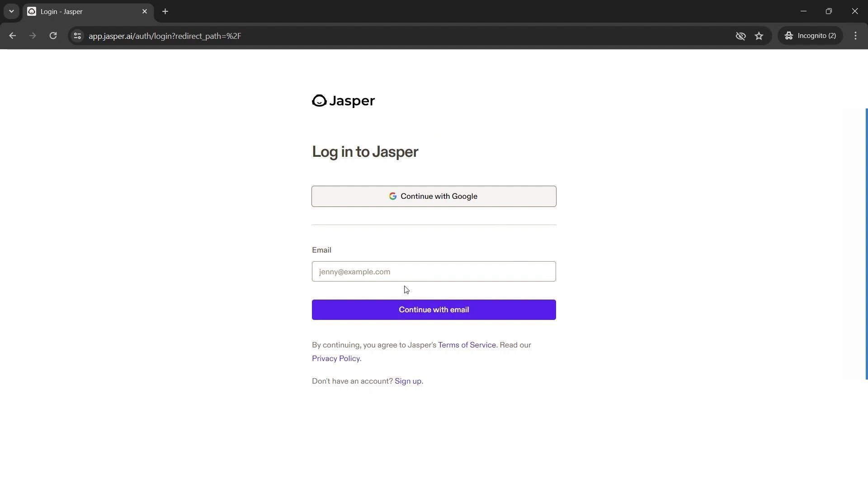868x488 pixels.
Task: Focus the Email input field
Action: (x=434, y=272)
